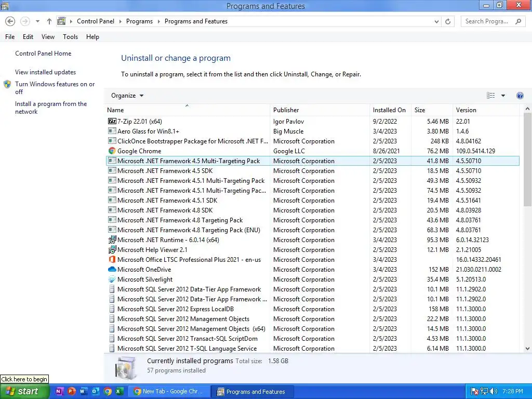This screenshot has height=399, width=532.
Task: Select ClickOnce Bootstrapper Package row
Action: coord(312,141)
